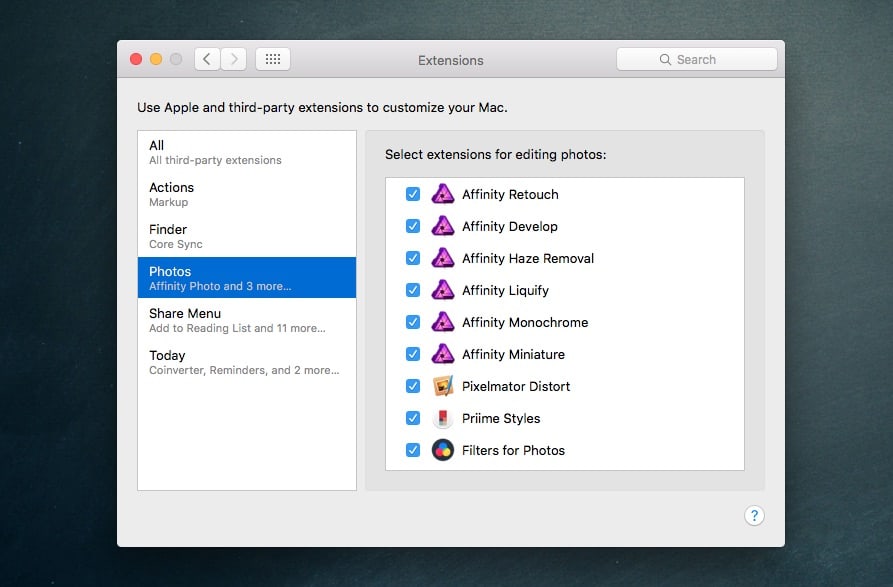Switch to the Today extensions category

coord(247,362)
